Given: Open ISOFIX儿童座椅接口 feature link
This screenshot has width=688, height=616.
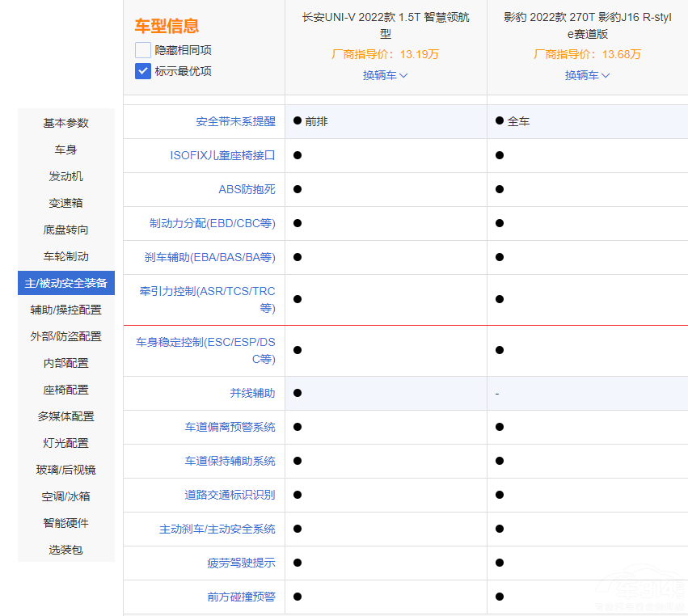Looking at the screenshot, I should tap(222, 155).
